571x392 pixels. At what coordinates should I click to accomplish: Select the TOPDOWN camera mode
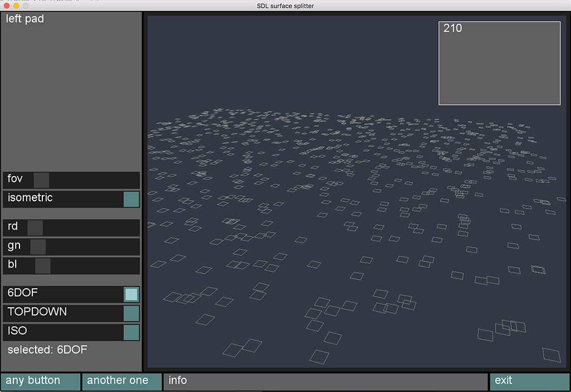click(131, 313)
